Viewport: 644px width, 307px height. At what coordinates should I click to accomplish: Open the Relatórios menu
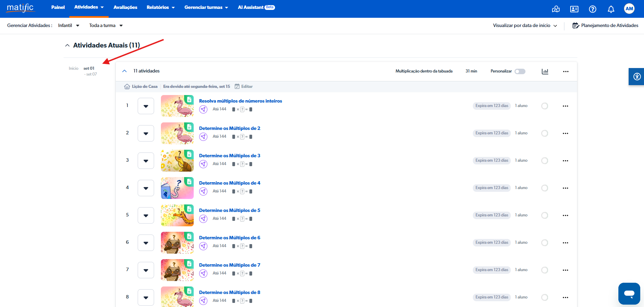[161, 7]
